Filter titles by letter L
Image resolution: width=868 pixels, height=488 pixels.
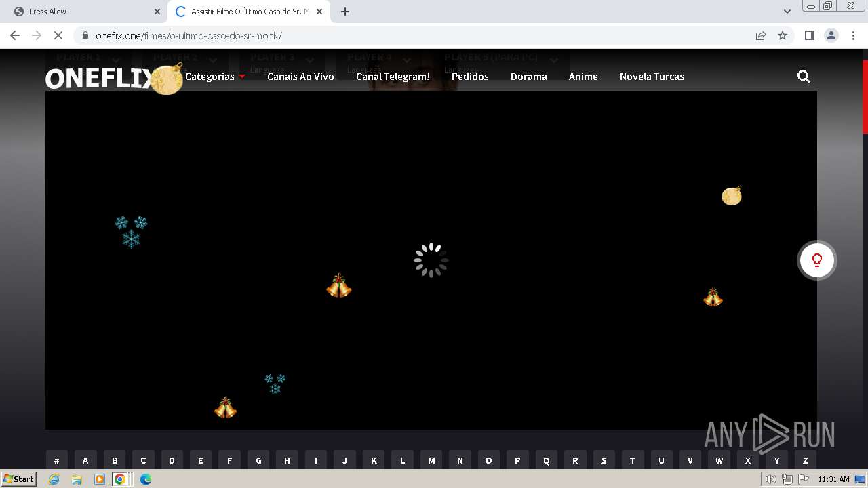(402, 460)
